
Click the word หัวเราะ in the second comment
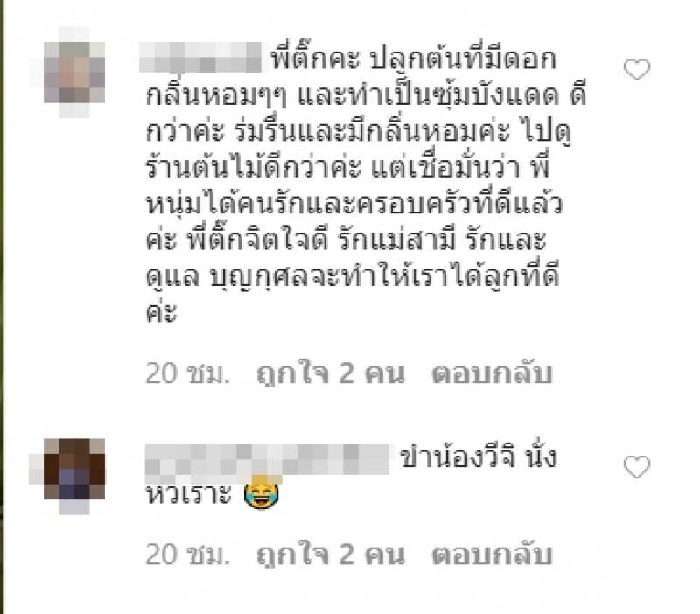189,494
